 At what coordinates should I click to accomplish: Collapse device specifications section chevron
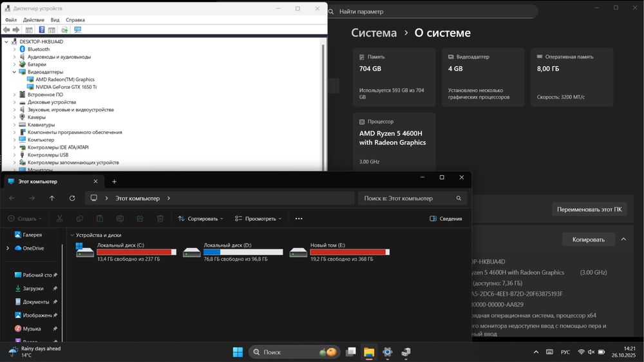(x=623, y=239)
